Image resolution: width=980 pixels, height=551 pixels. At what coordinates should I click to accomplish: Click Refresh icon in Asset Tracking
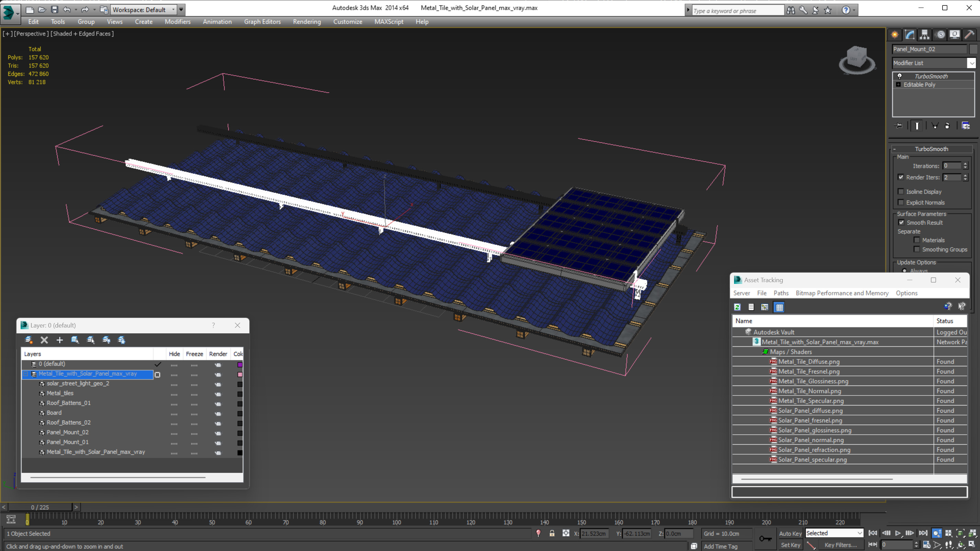(x=737, y=307)
